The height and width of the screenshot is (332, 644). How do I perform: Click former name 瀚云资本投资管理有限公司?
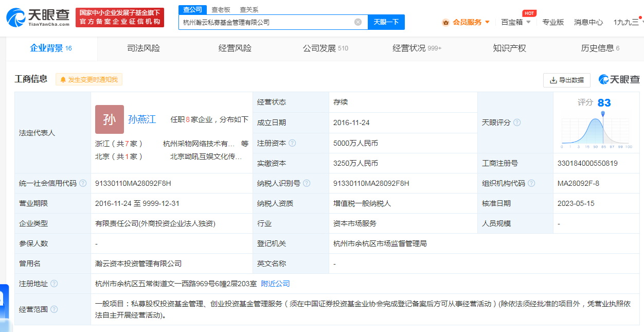(x=138, y=264)
